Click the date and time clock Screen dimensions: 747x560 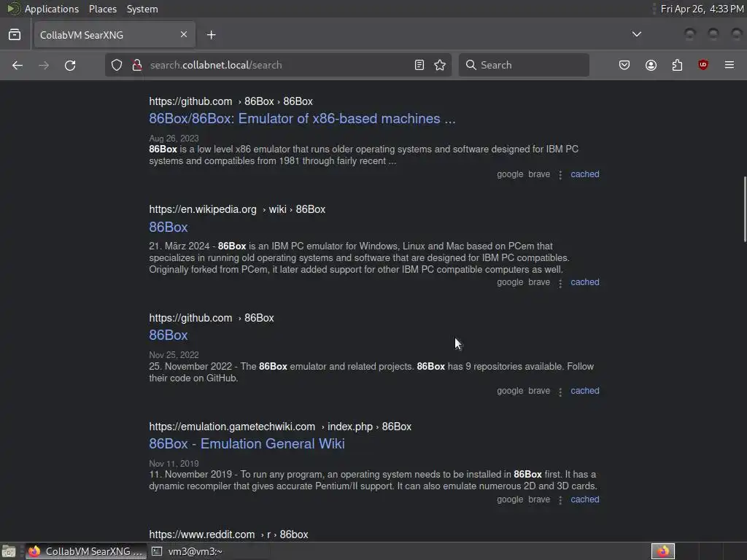(x=703, y=9)
